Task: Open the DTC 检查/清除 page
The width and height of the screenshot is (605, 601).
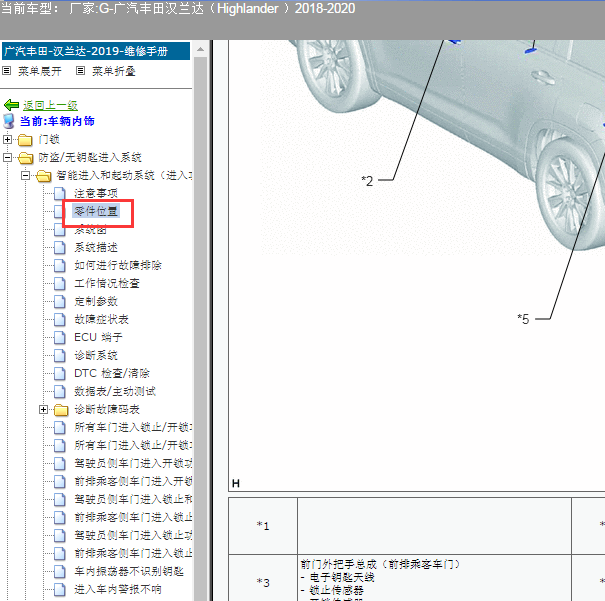Action: (112, 373)
